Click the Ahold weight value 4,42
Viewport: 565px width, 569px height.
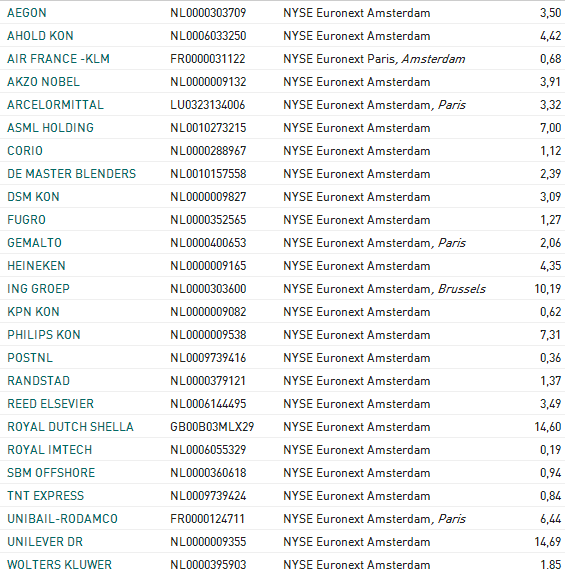click(551, 36)
